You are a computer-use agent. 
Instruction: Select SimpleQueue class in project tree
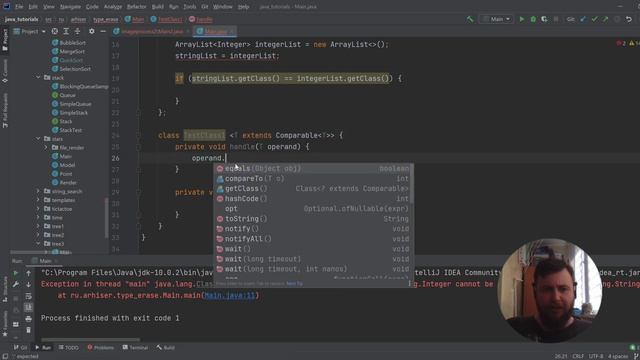[x=71, y=104]
